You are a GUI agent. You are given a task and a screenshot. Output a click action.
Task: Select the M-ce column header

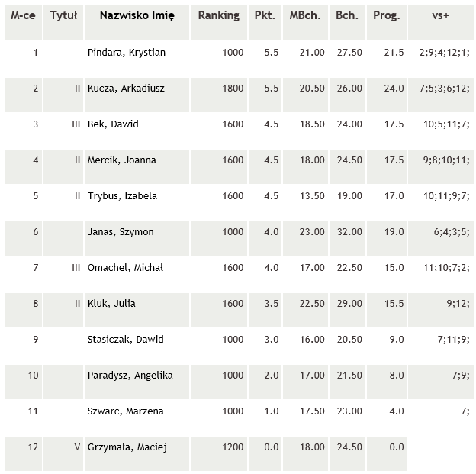[x=23, y=15]
